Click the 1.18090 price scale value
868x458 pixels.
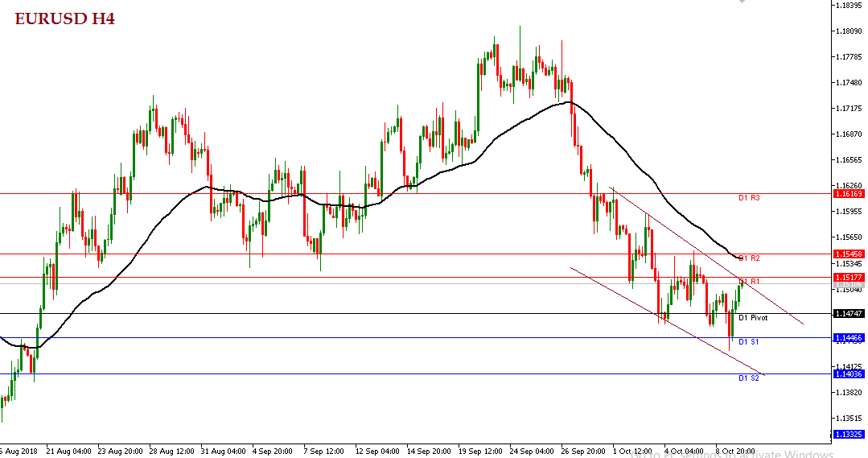point(849,31)
